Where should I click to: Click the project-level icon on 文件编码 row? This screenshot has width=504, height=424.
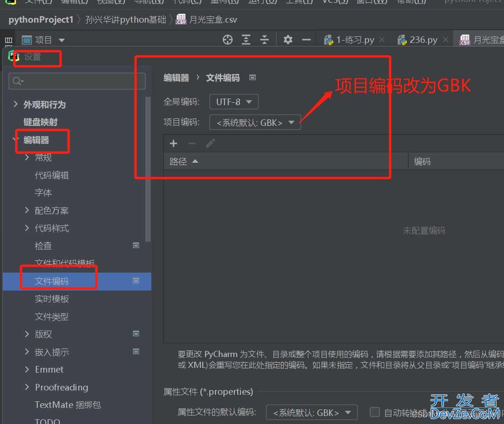pos(136,281)
